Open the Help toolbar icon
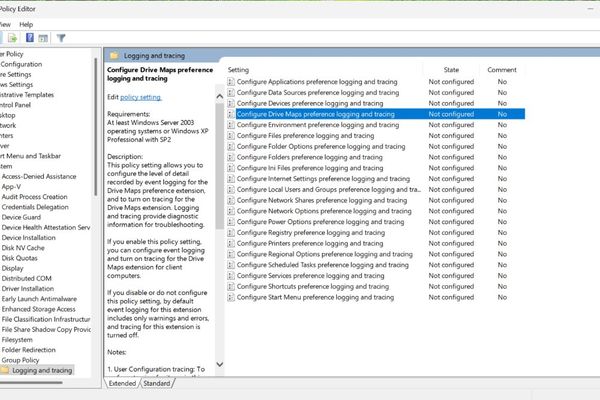 pyautogui.click(x=29, y=38)
